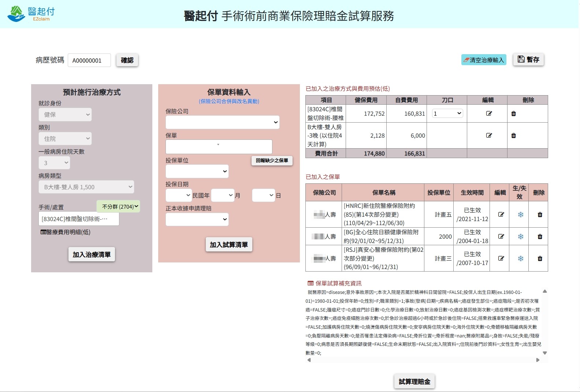Screen dimensions: 580x392
Task: Delete the 83024C lumbar discectomy treatment row
Action: 513,113
